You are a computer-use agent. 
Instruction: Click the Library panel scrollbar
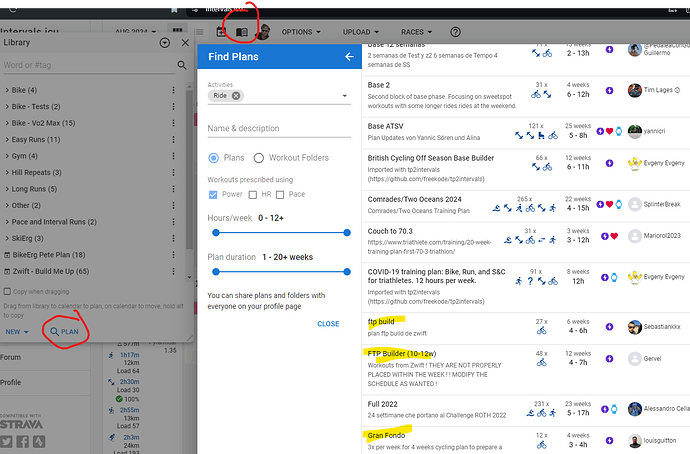(189, 170)
